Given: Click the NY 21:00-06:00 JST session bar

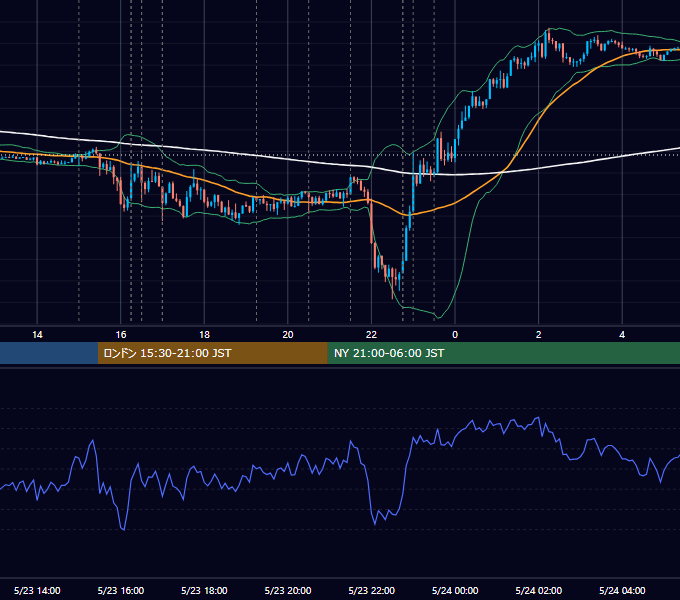Looking at the screenshot, I should (503, 353).
